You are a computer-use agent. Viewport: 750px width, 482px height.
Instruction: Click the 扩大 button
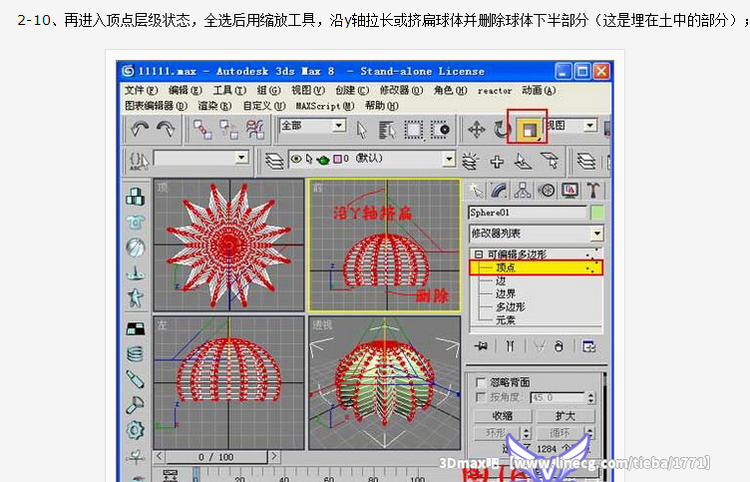565,416
